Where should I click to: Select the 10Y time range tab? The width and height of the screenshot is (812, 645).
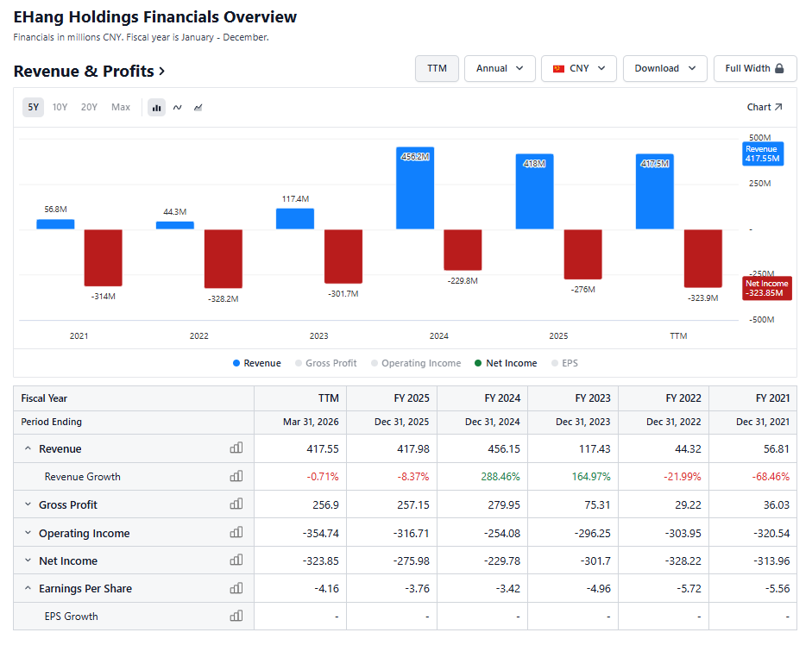tap(60, 107)
